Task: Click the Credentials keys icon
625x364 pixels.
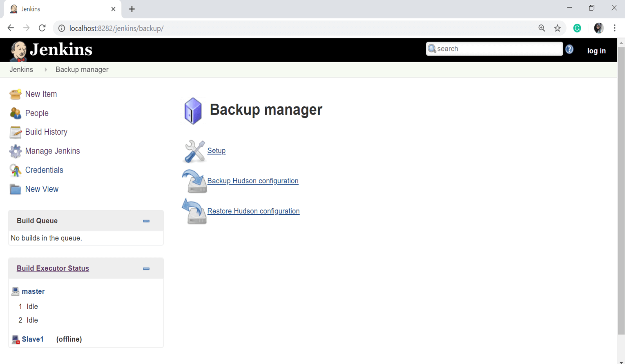Action: point(16,170)
